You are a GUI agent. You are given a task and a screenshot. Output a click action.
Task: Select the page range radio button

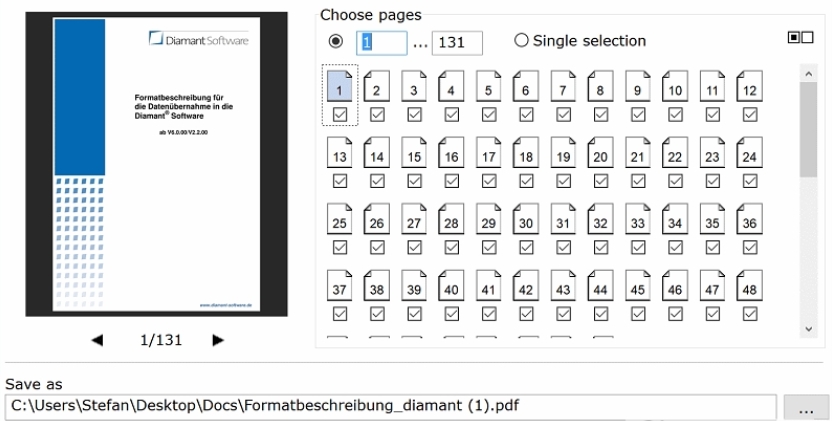tap(336, 41)
